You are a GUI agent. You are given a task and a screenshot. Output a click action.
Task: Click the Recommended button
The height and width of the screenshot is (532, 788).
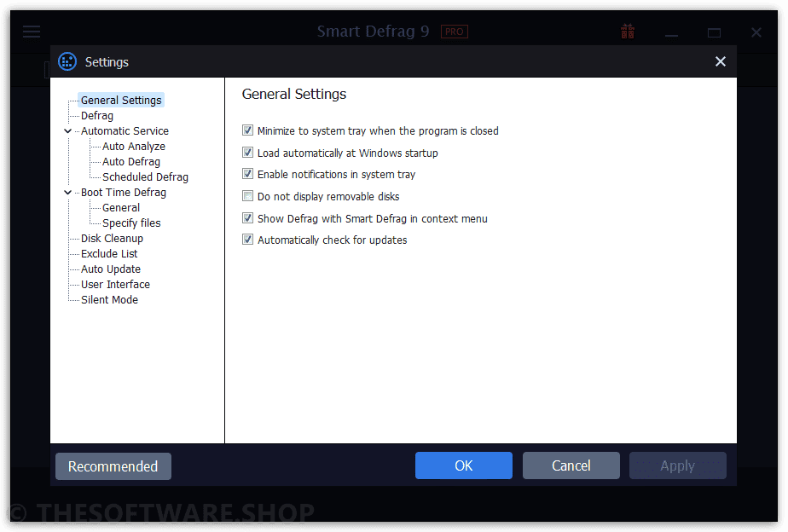113,466
